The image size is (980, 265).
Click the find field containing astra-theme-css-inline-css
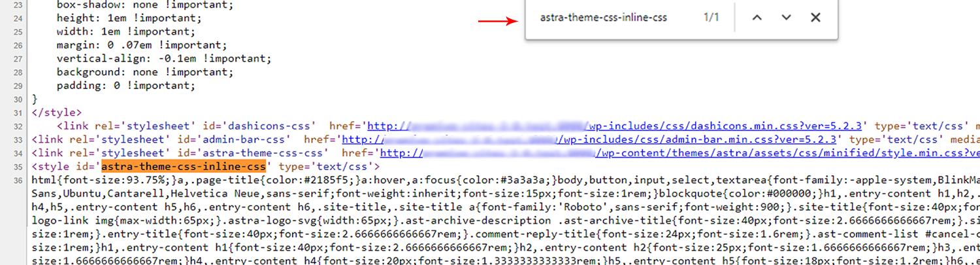coord(604,18)
